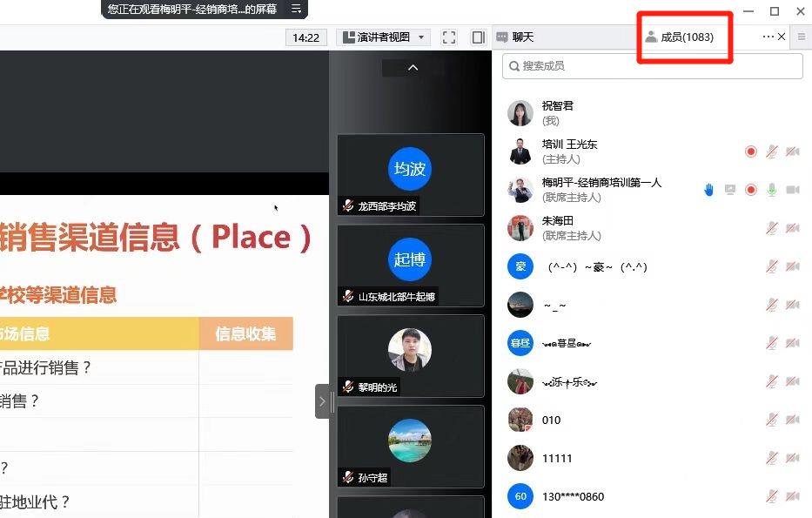The image size is (812, 518).
Task: Click camera-off icon for member 11111
Action: (x=792, y=458)
